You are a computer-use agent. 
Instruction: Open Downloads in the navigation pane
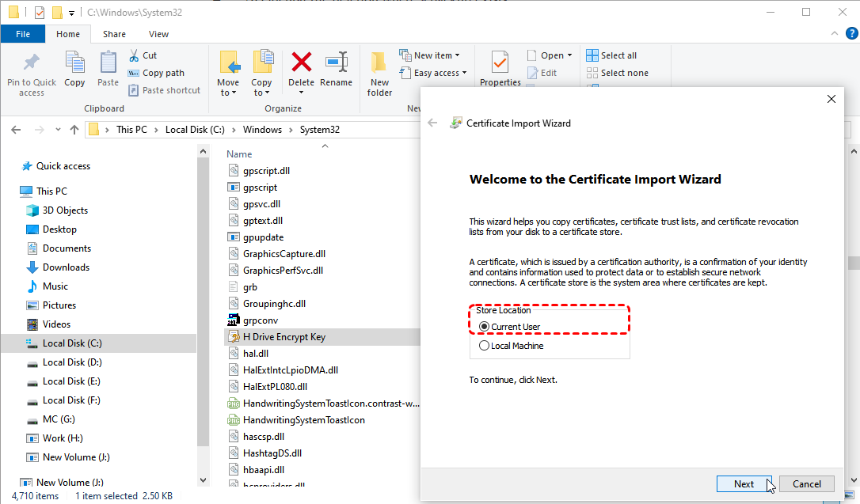66,267
